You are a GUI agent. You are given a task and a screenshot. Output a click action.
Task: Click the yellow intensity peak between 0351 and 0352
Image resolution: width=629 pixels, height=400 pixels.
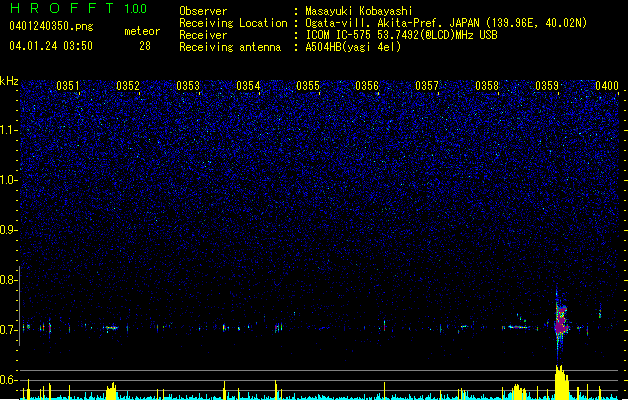point(112,391)
